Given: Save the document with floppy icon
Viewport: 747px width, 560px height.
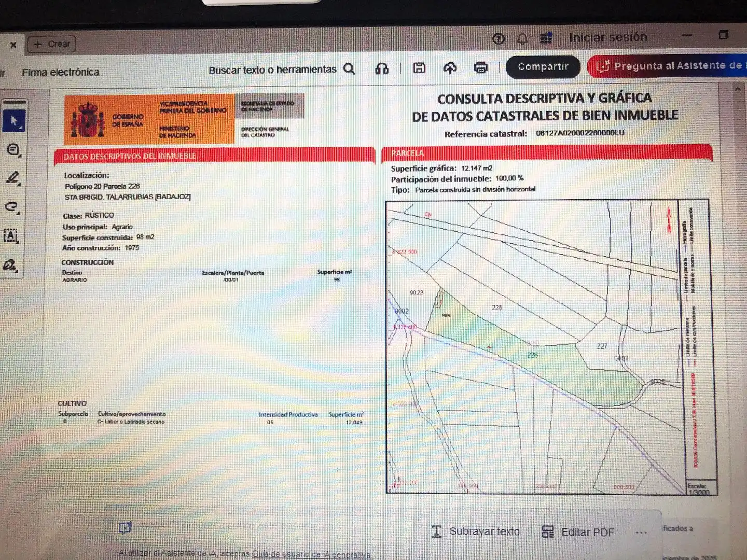Looking at the screenshot, I should click(x=419, y=68).
